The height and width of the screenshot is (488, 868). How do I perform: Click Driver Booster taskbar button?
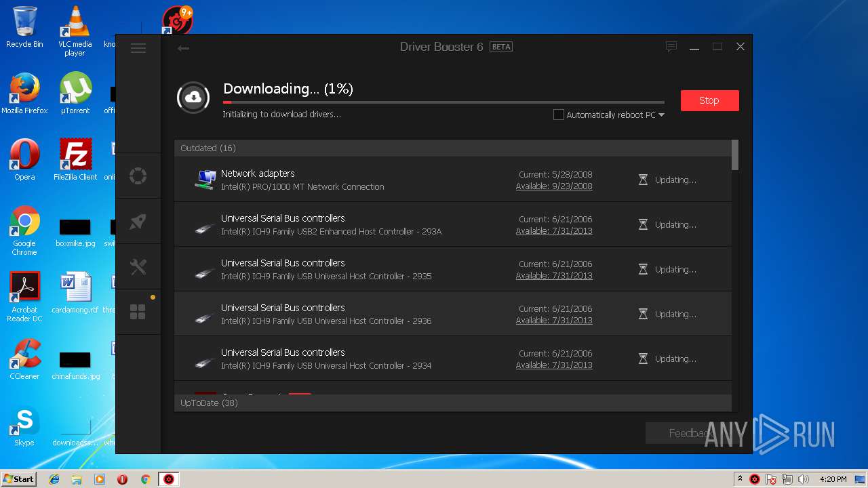[168, 479]
